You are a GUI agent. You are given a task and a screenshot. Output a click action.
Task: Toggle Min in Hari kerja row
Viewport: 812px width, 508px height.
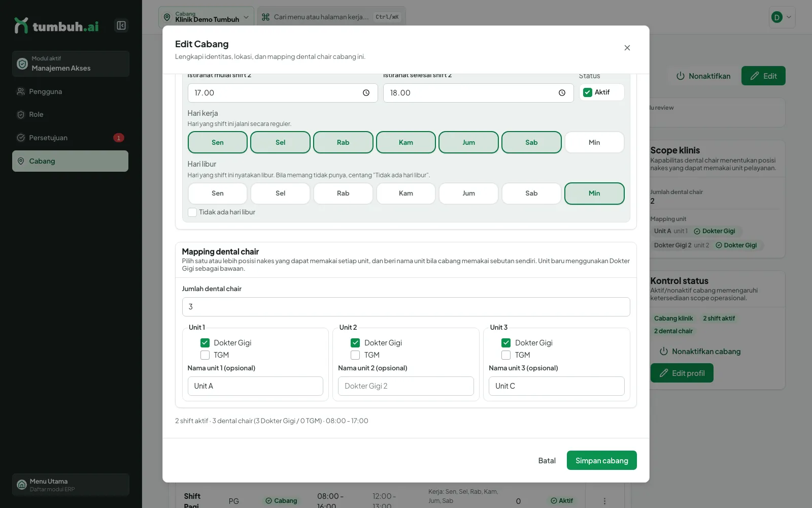594,142
